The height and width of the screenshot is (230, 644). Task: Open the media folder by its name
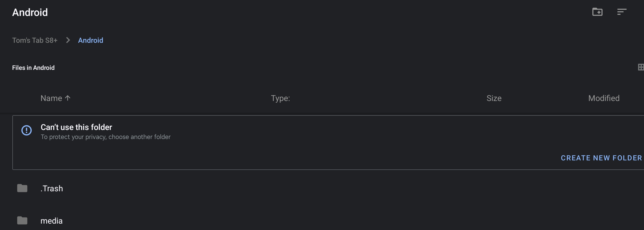point(51,221)
